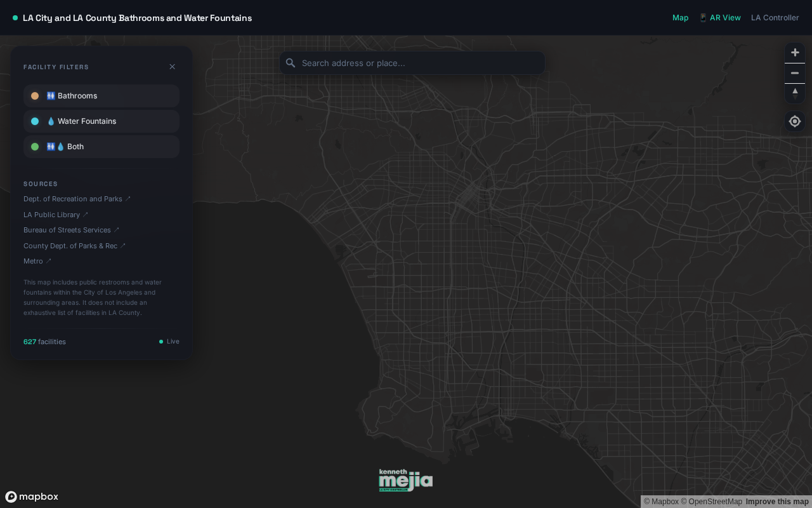Open the Mapbox logo link

click(32, 497)
